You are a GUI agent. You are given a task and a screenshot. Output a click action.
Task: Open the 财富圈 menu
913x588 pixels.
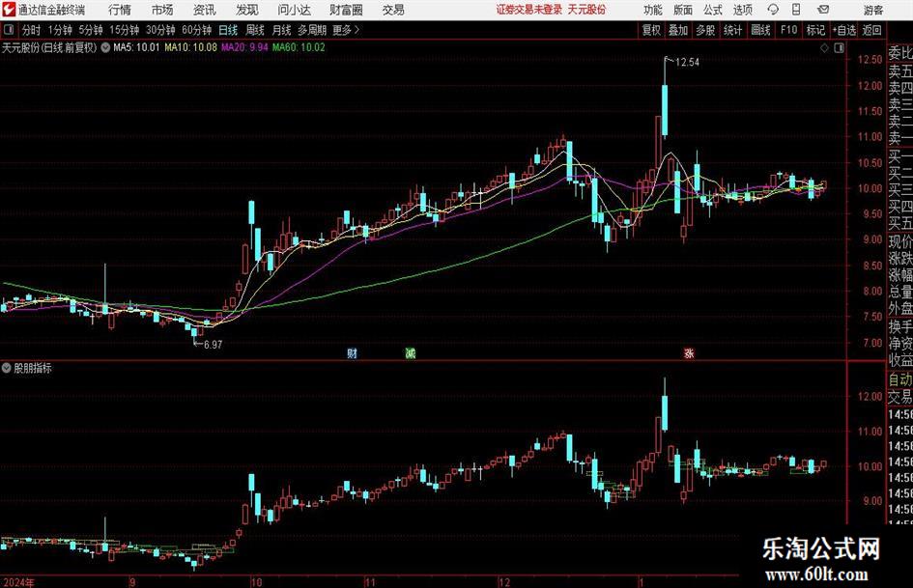[x=346, y=10]
